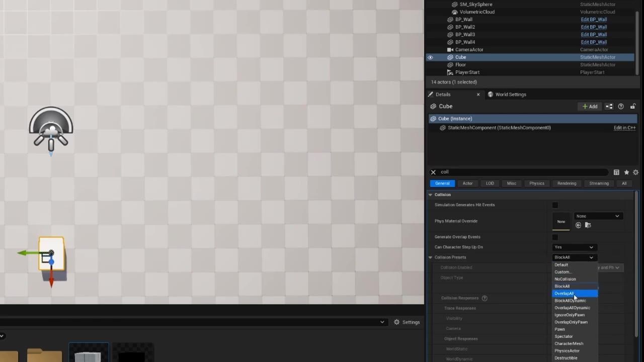
Task: Open Edit BP_Wall link for BP_Wall
Action: pyautogui.click(x=594, y=20)
